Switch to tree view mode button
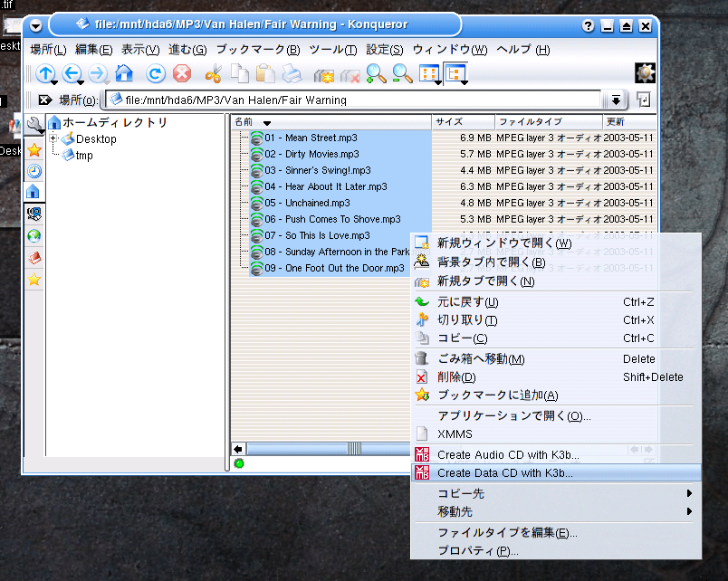This screenshot has width=728, height=581. pyautogui.click(x=454, y=73)
